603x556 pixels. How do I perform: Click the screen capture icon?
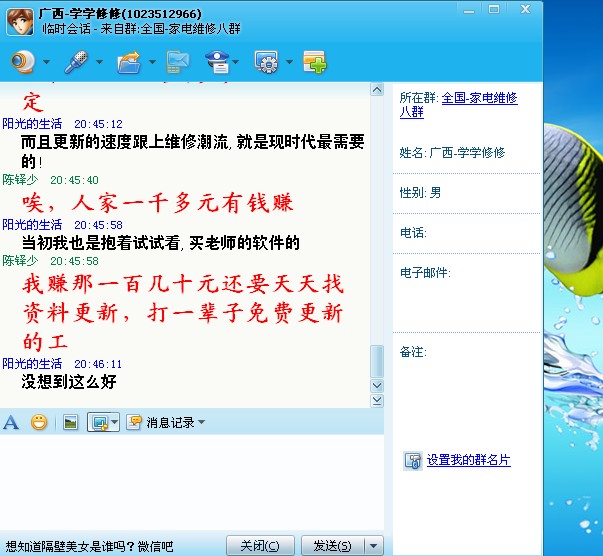pos(99,423)
